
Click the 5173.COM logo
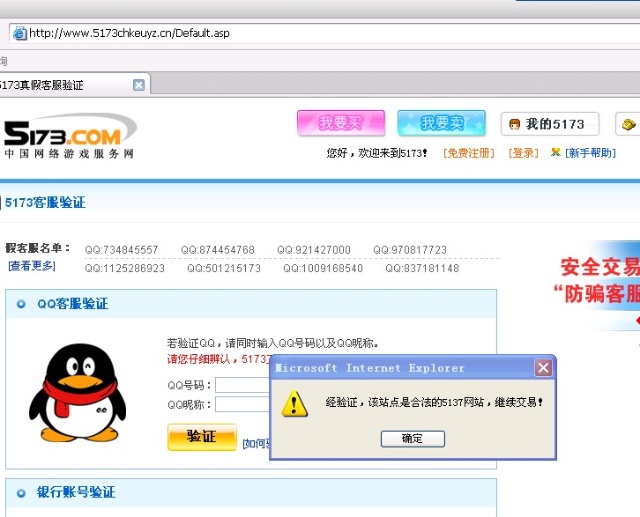[68, 136]
